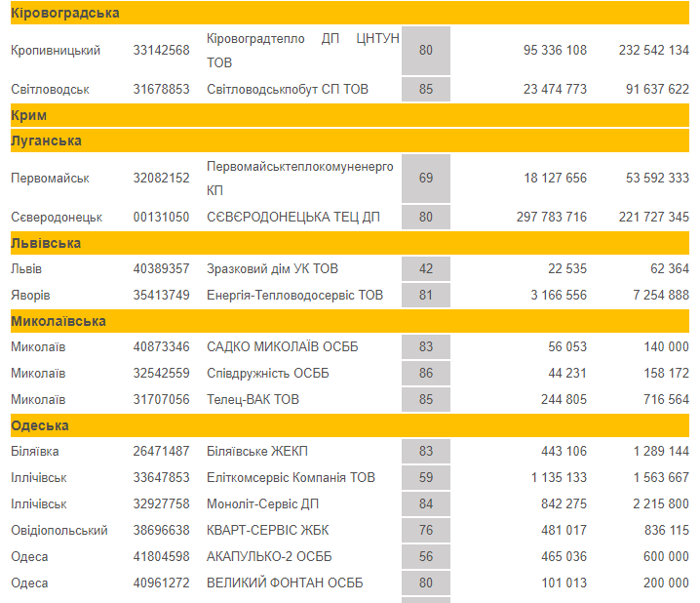Click grey rating cell 42 for Львів
Image resolution: width=700 pixels, height=603 pixels.
pyautogui.click(x=426, y=268)
